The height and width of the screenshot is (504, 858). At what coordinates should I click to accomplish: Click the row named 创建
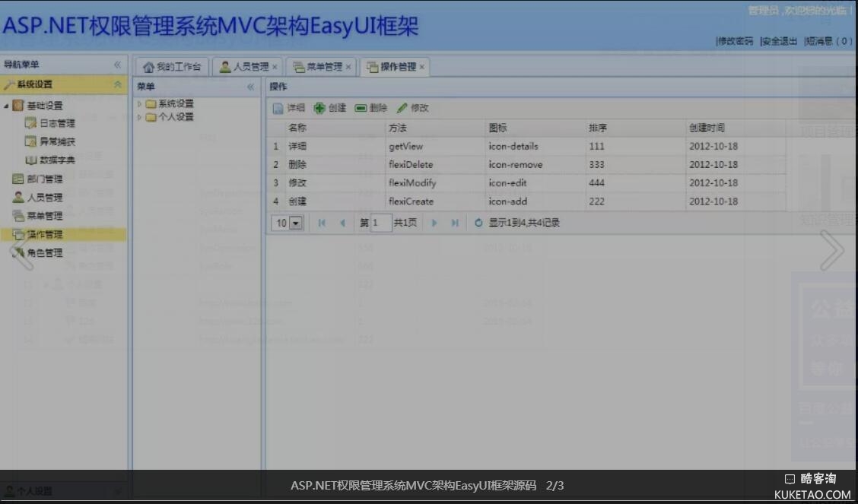tap(526, 201)
